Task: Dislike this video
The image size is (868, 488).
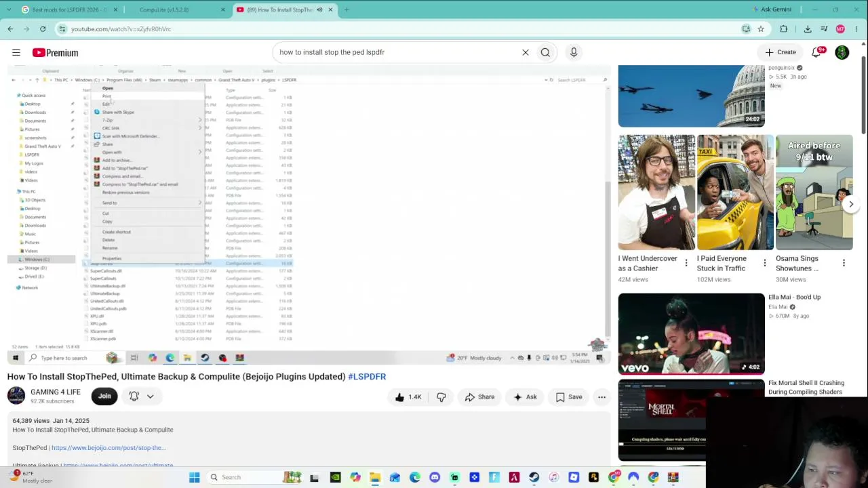Action: pos(441,397)
